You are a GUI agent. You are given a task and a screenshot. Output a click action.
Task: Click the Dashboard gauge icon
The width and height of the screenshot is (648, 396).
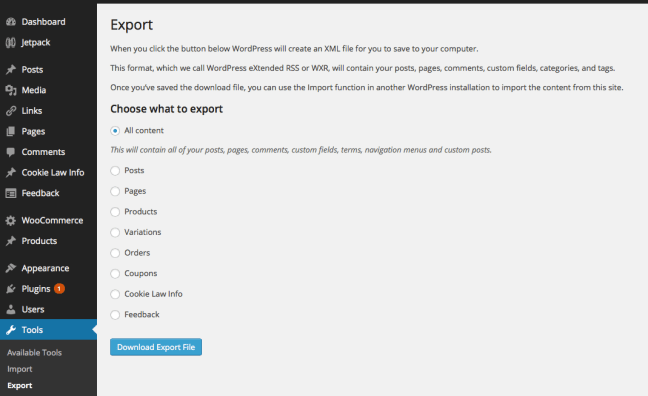point(11,22)
